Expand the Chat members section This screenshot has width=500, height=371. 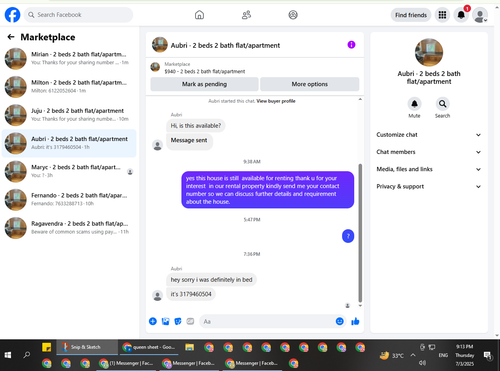coord(429,152)
